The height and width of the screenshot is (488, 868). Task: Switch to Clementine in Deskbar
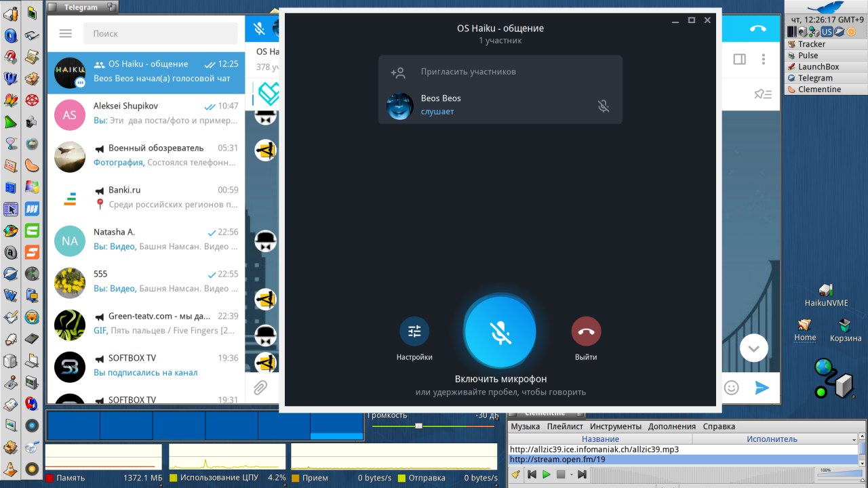[x=826, y=89]
